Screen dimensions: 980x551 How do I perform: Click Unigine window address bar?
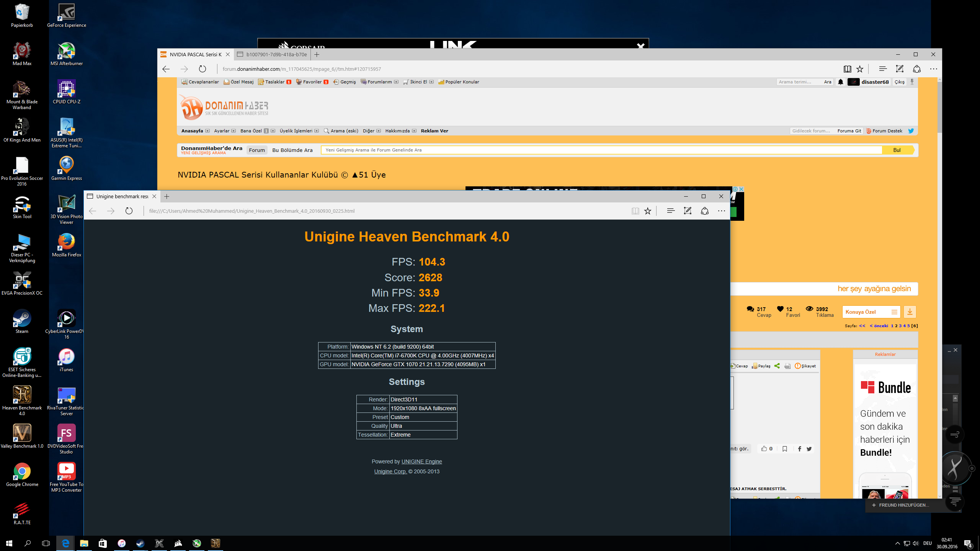pyautogui.click(x=387, y=211)
